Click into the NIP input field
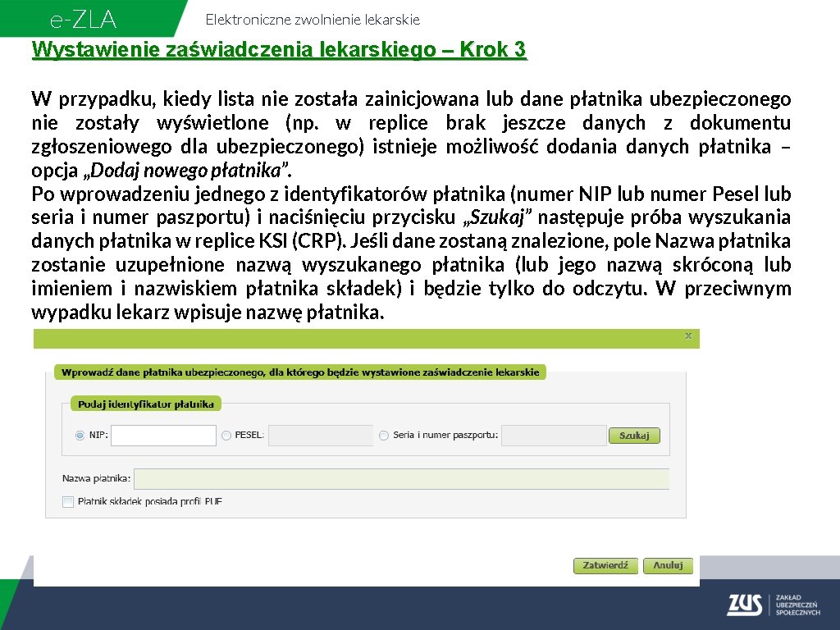 163,436
